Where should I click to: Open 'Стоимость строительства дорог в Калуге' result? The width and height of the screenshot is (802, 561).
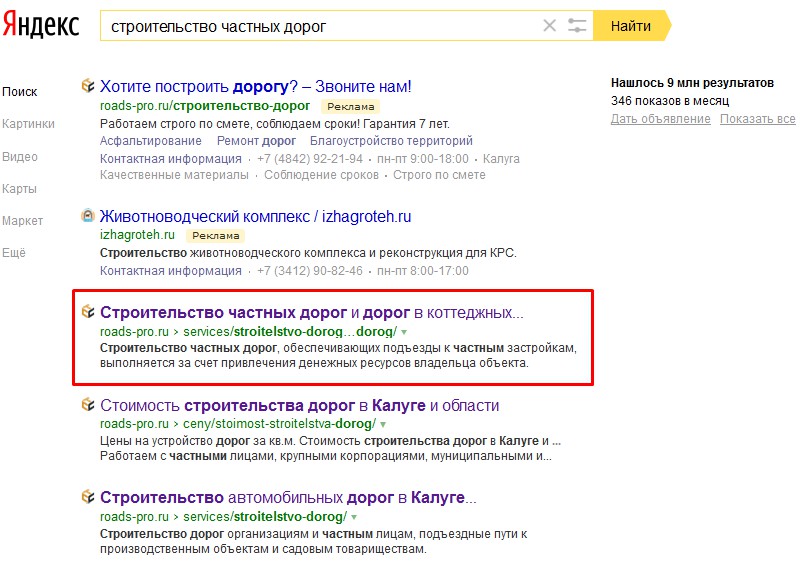pyautogui.click(x=300, y=405)
